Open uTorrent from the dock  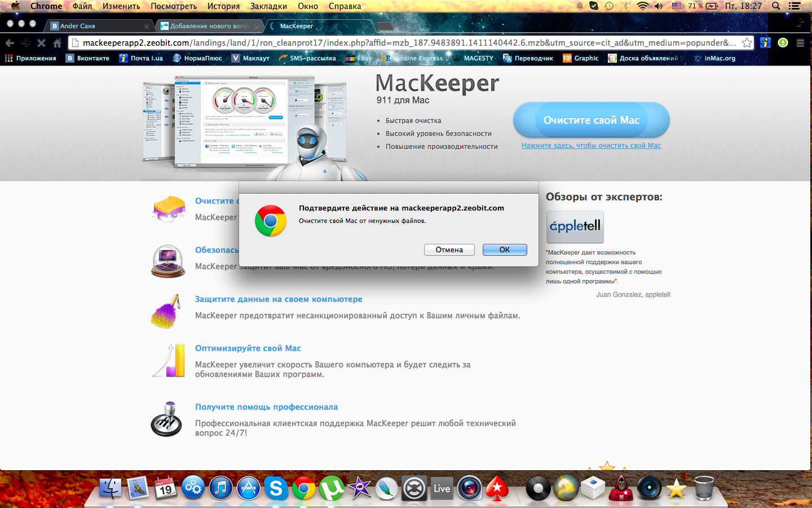pos(332,488)
